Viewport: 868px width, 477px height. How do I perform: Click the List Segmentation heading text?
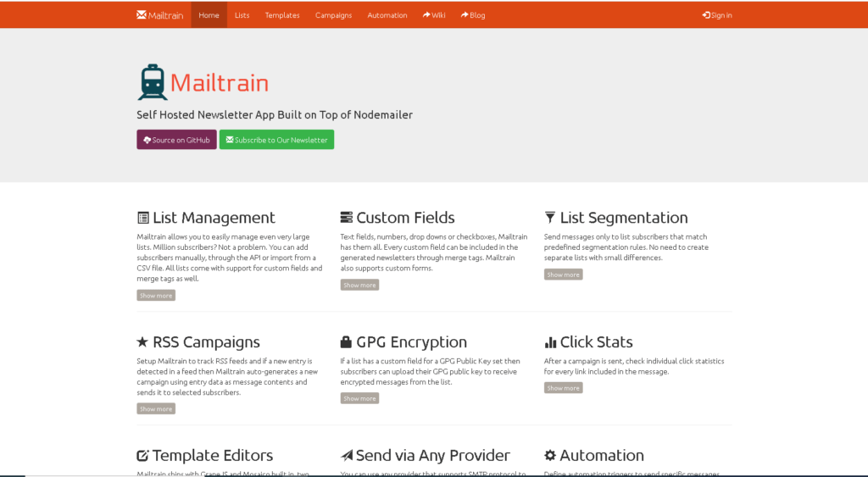click(x=624, y=218)
